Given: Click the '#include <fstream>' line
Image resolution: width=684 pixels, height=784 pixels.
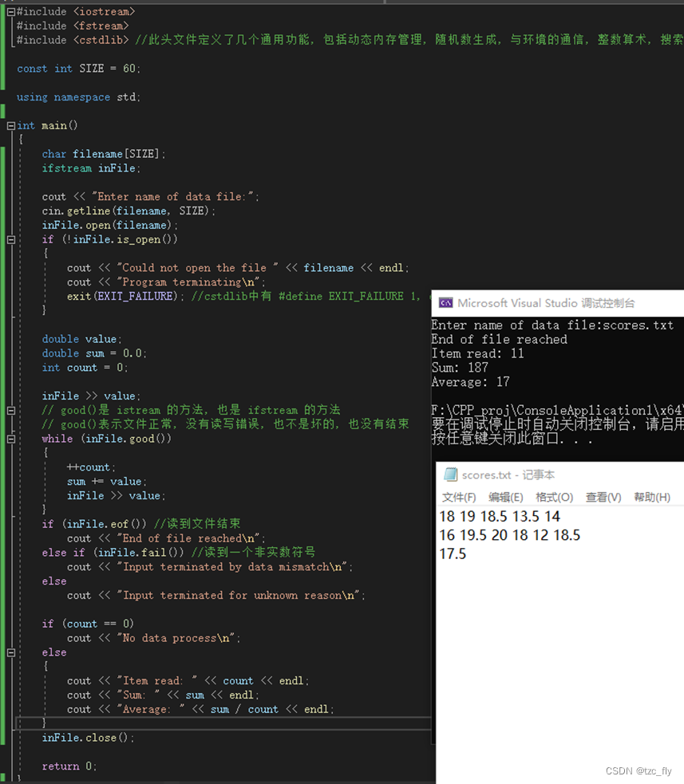Looking at the screenshot, I should click(x=73, y=26).
